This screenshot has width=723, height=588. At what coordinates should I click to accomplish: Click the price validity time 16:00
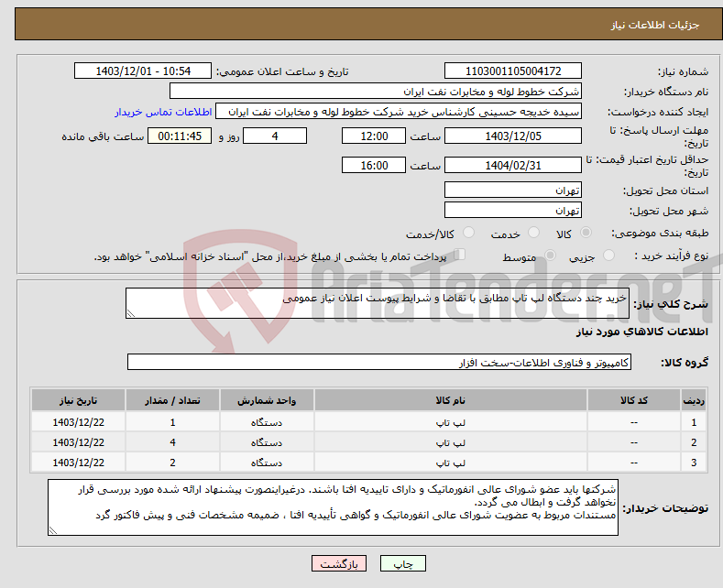374,165
